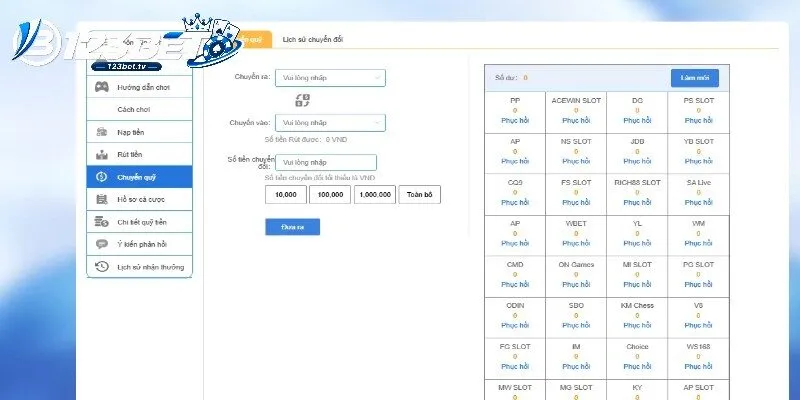Click Phục hồi under MI SLOT

point(637,284)
